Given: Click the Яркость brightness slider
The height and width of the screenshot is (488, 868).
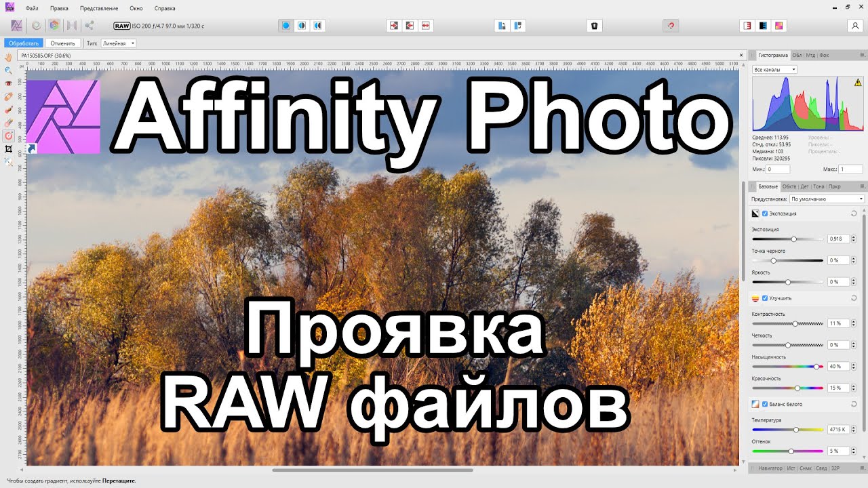Looking at the screenshot, I should click(788, 282).
